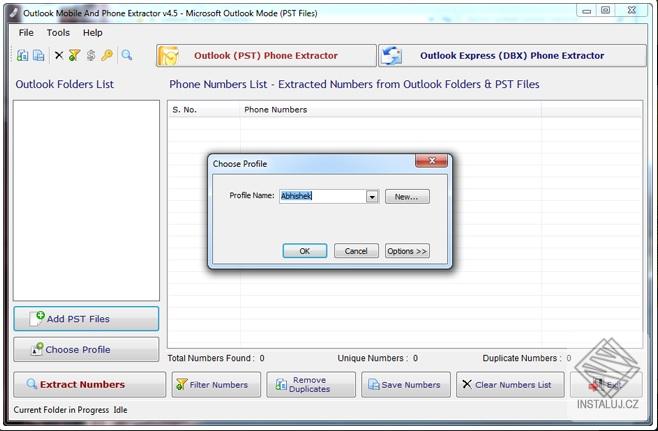Image resolution: width=658 pixels, height=431 pixels.
Task: Minimize the Outlook Mobile And Phone Extractor window
Action: click(587, 11)
